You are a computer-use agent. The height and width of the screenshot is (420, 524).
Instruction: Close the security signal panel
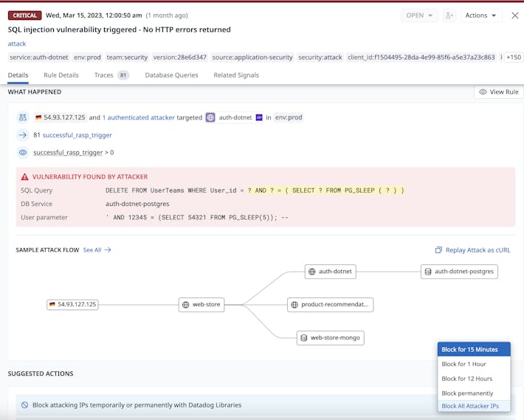point(514,16)
